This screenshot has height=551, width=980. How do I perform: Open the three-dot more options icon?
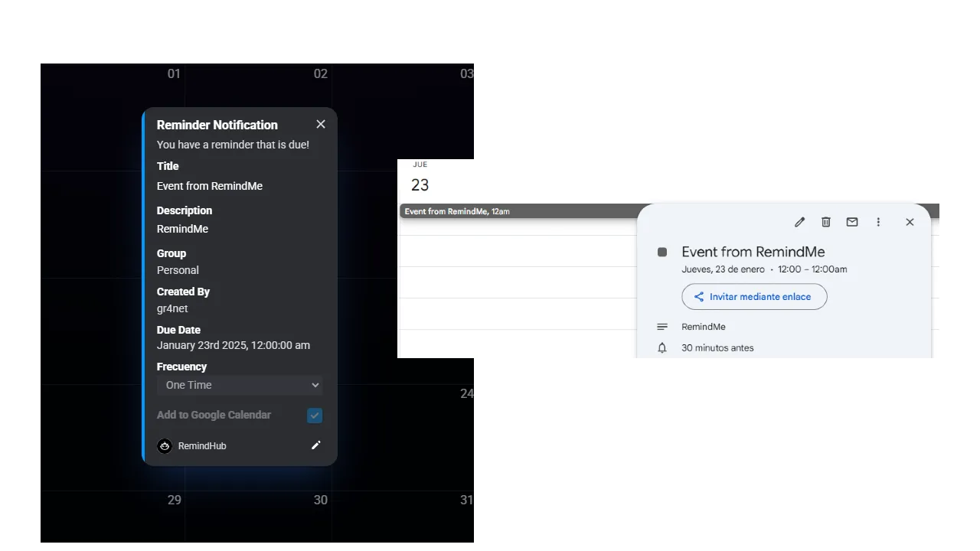tap(878, 222)
